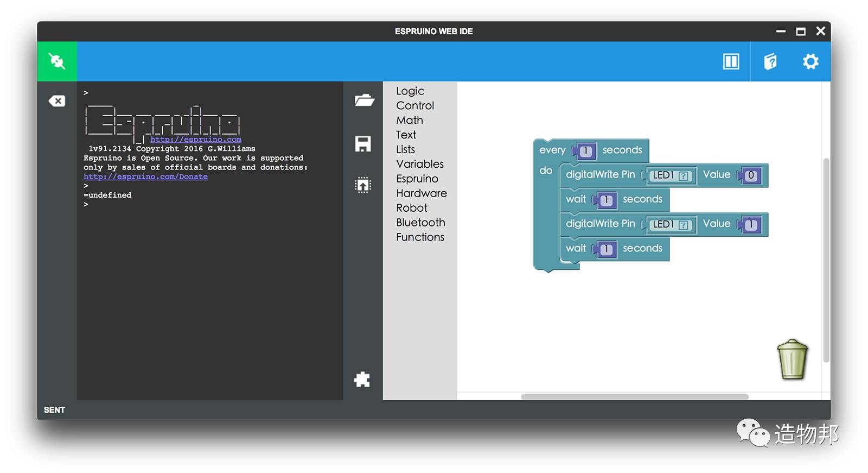Open LED1 pin dropdown in second digitalWrite
This screenshot has width=868, height=473.
[671, 224]
